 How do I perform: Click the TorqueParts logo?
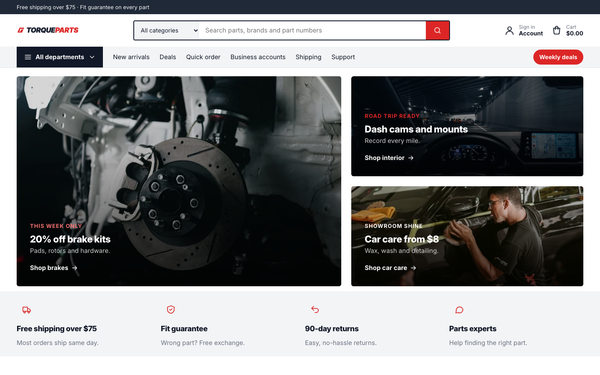coord(48,30)
